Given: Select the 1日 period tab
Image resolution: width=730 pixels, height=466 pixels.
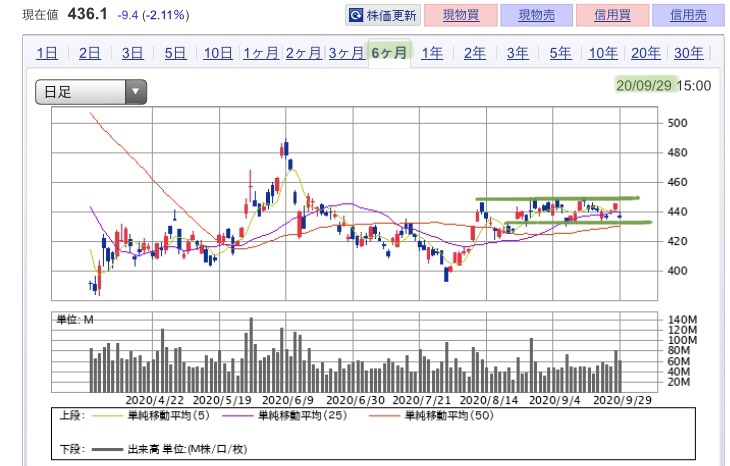Looking at the screenshot, I should (47, 53).
